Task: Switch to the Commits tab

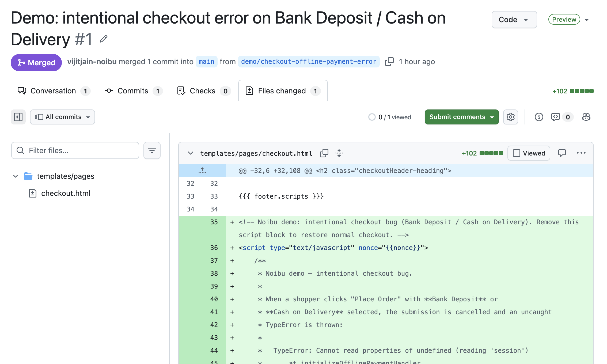Action: (x=133, y=91)
